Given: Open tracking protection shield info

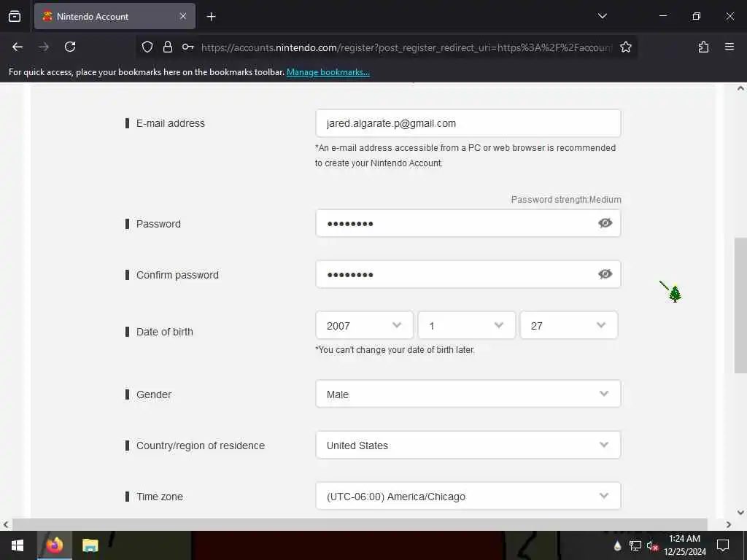Looking at the screenshot, I should pos(147,47).
